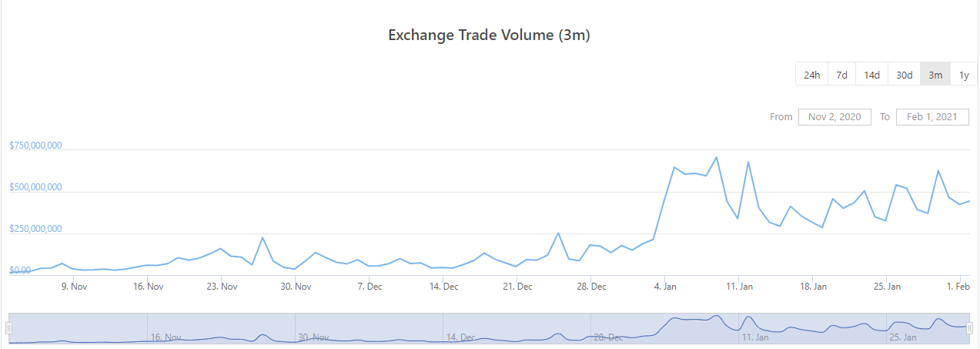Click the late November spike on the line
Image resolution: width=980 pixels, height=349 pixels.
point(263,237)
